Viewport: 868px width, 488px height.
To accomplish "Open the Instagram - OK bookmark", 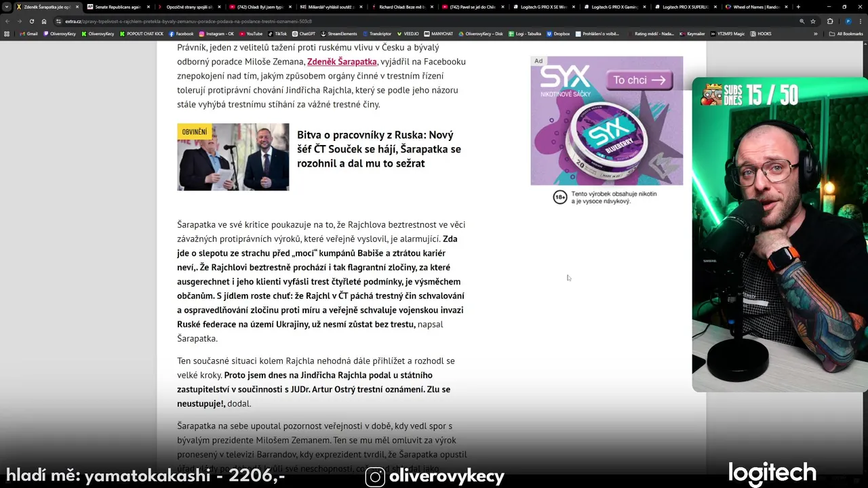I will point(216,33).
